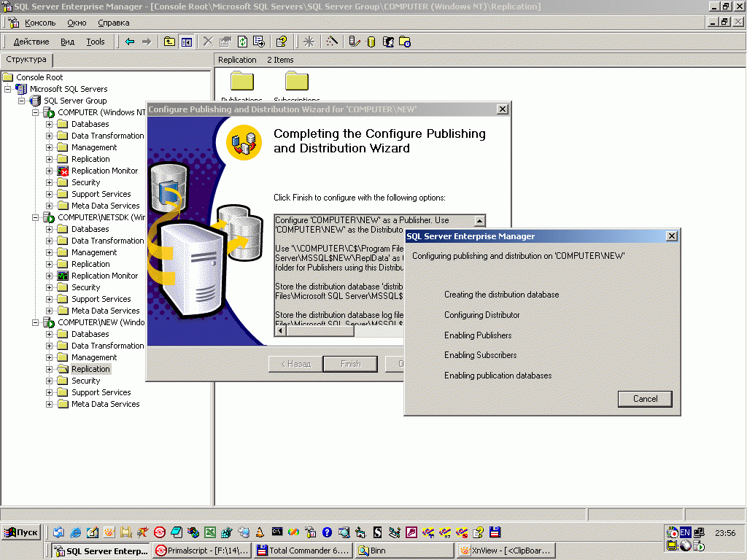Click the Up one level folder icon
Screen dimensions: 747x560
click(x=169, y=42)
